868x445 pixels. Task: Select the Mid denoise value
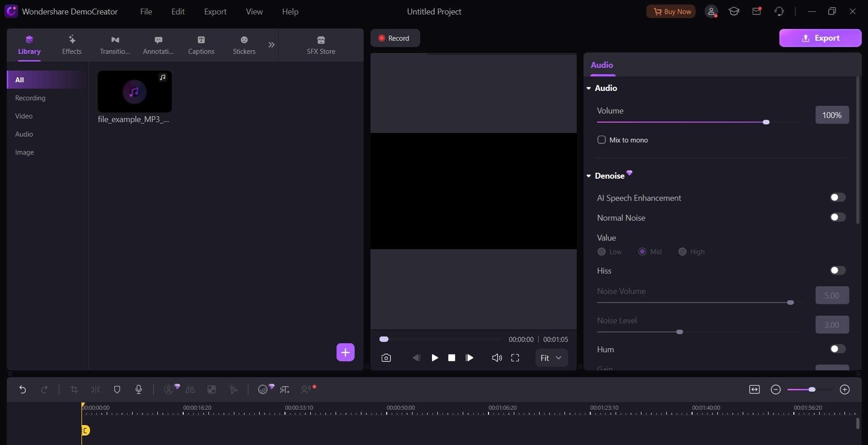642,252
